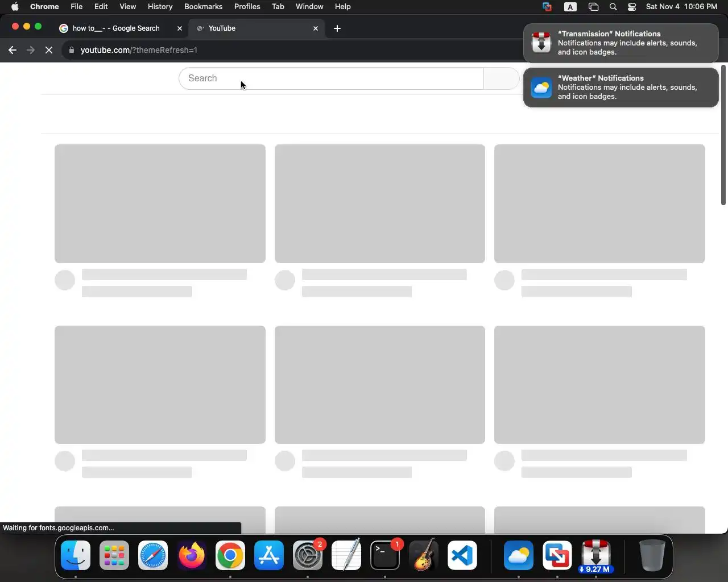The width and height of the screenshot is (728, 582).
Task: Launch GarageBand from the Dock
Action: (x=424, y=555)
